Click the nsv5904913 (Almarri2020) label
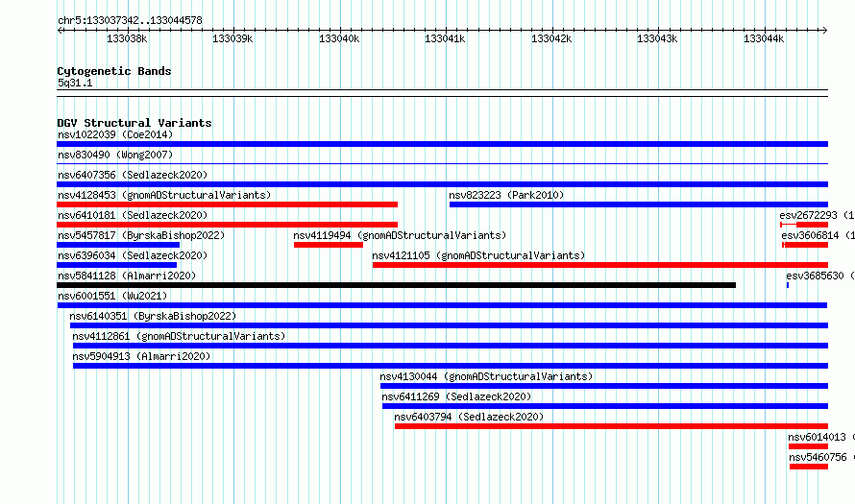Screen dimensions: 855x504 click(x=141, y=356)
